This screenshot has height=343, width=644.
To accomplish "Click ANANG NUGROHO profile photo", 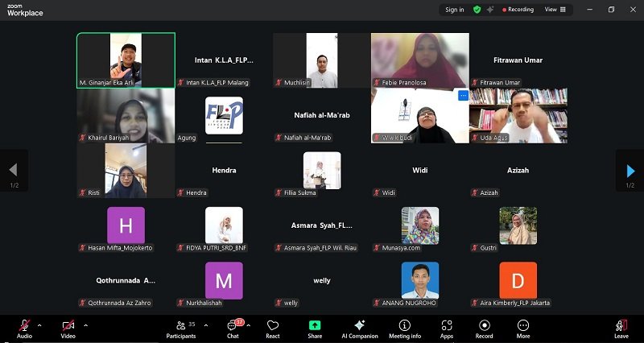I will [420, 280].
